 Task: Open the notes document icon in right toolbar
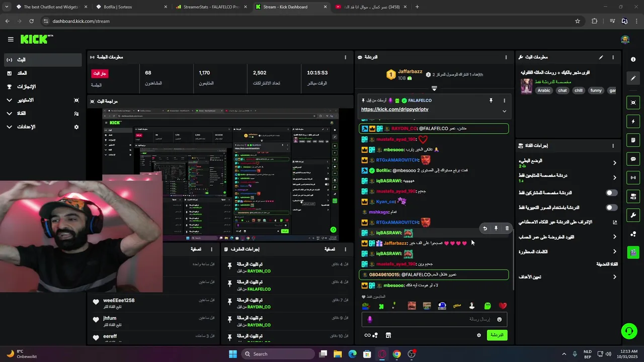[633, 140]
